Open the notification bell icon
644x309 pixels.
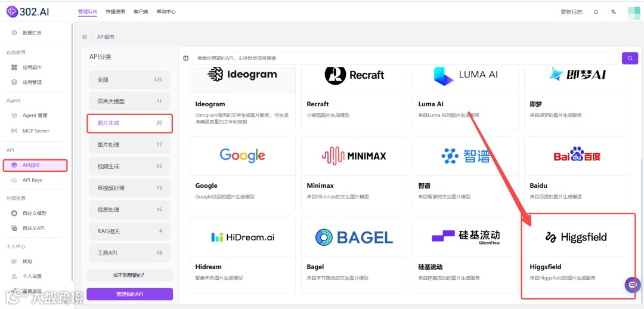tap(596, 12)
